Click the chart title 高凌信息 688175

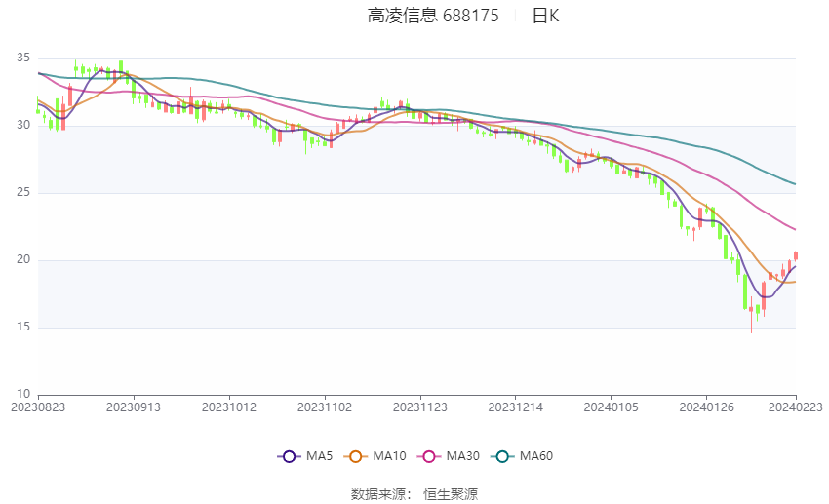coord(433,16)
